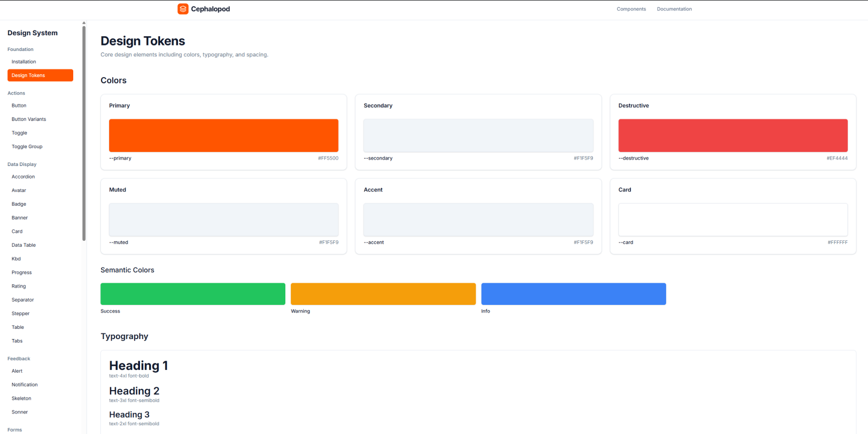Open the Accordion component page
Viewport: 868px width, 434px height.
40,177
